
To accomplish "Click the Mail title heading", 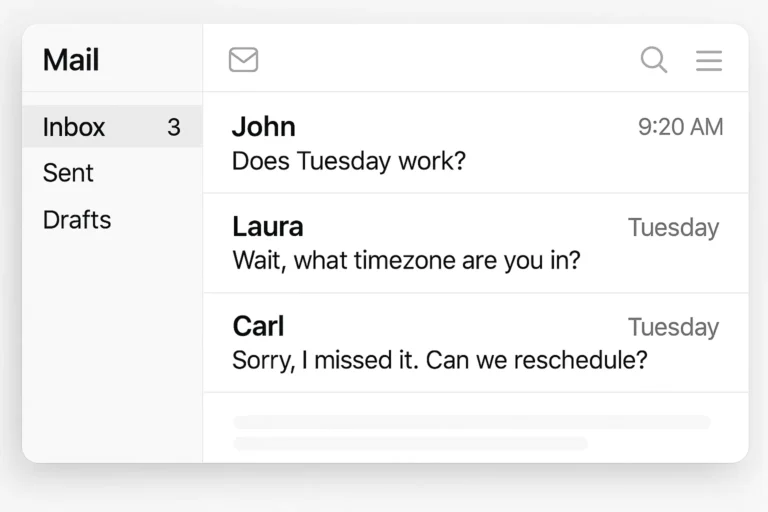I will [x=71, y=60].
